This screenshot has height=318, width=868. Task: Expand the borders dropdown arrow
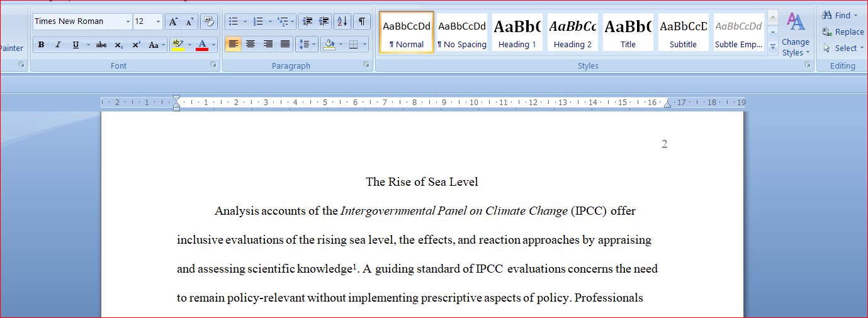(x=365, y=44)
